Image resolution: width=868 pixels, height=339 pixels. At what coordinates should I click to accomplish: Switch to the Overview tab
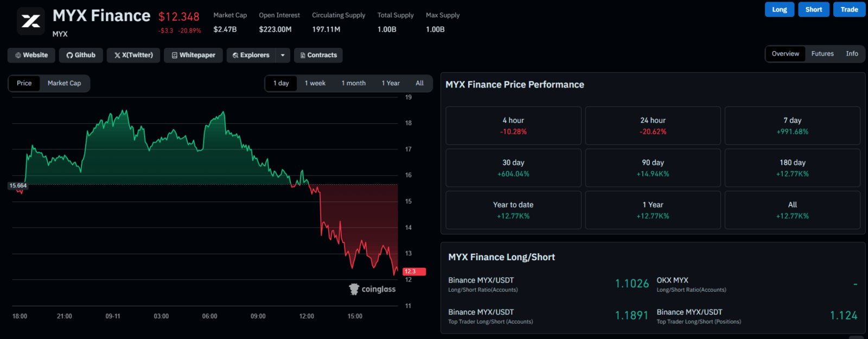[x=786, y=54]
